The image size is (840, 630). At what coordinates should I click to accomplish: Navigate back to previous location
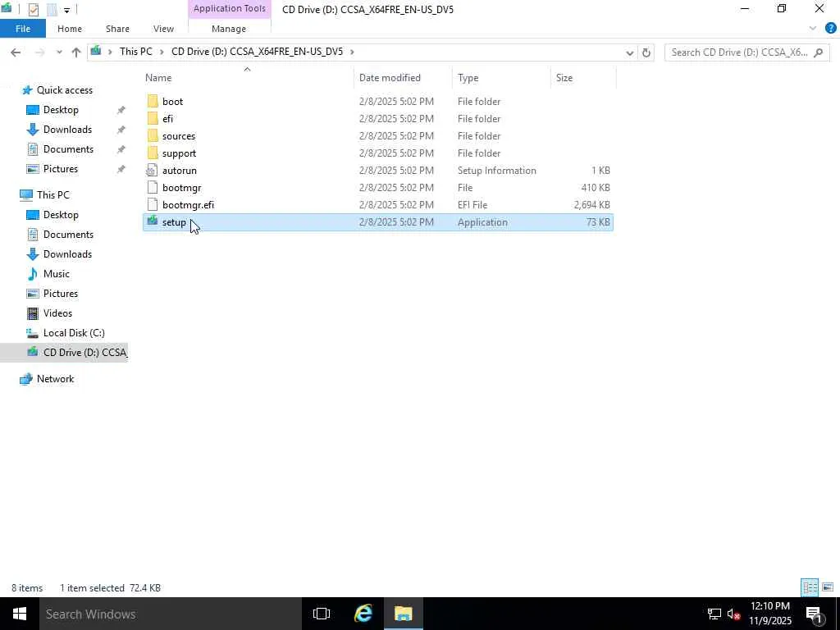click(x=16, y=52)
